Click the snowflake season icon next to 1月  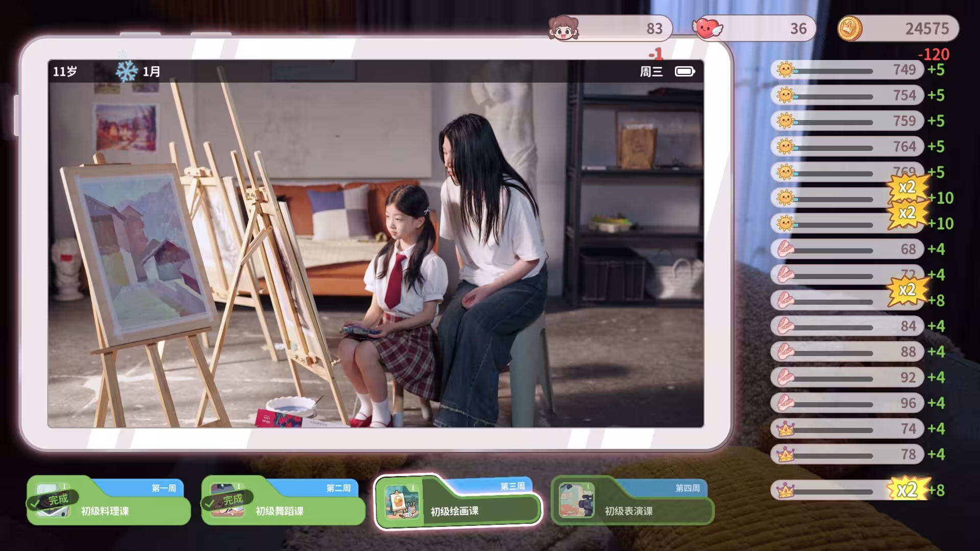127,71
